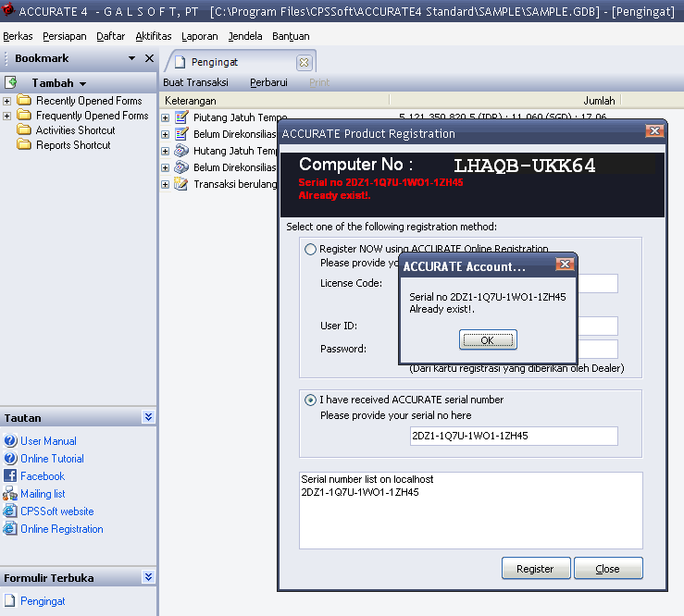The width and height of the screenshot is (684, 616).
Task: Click Buat Transaksi toolbar command
Action: 195,82
